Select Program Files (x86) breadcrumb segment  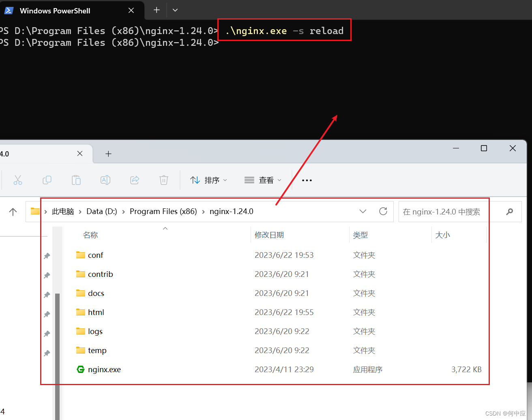click(x=163, y=212)
